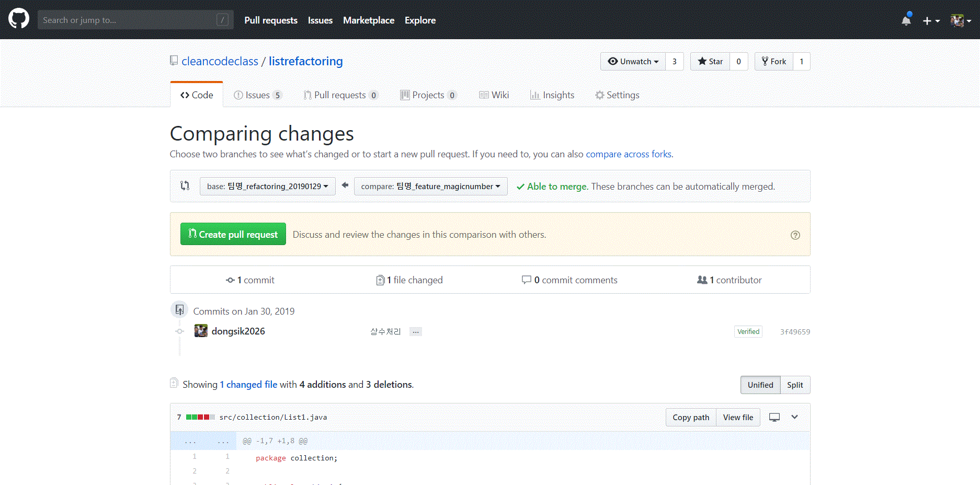Screen dimensions: 980x485
Task: Expand commit message with the ellipsis icon
Action: pos(415,331)
